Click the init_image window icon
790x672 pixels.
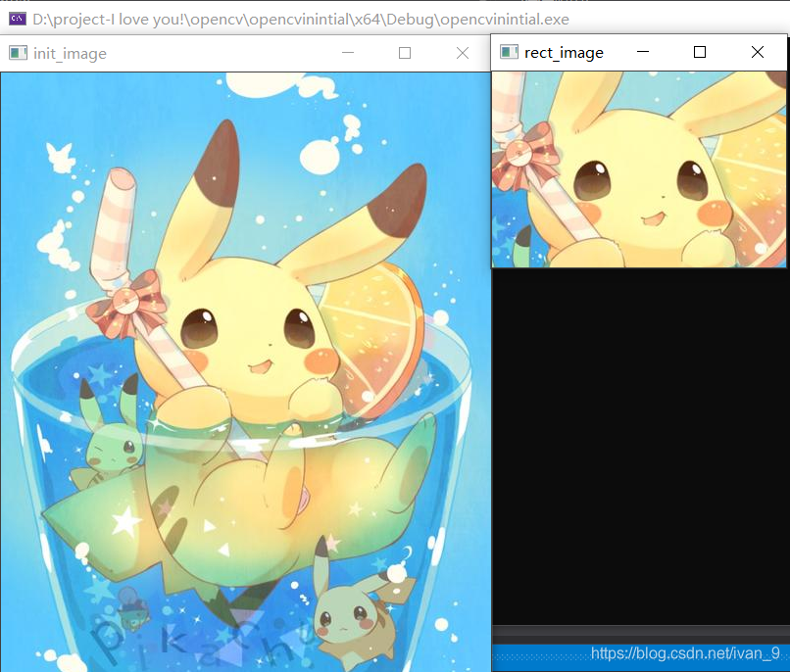pyautogui.click(x=18, y=53)
